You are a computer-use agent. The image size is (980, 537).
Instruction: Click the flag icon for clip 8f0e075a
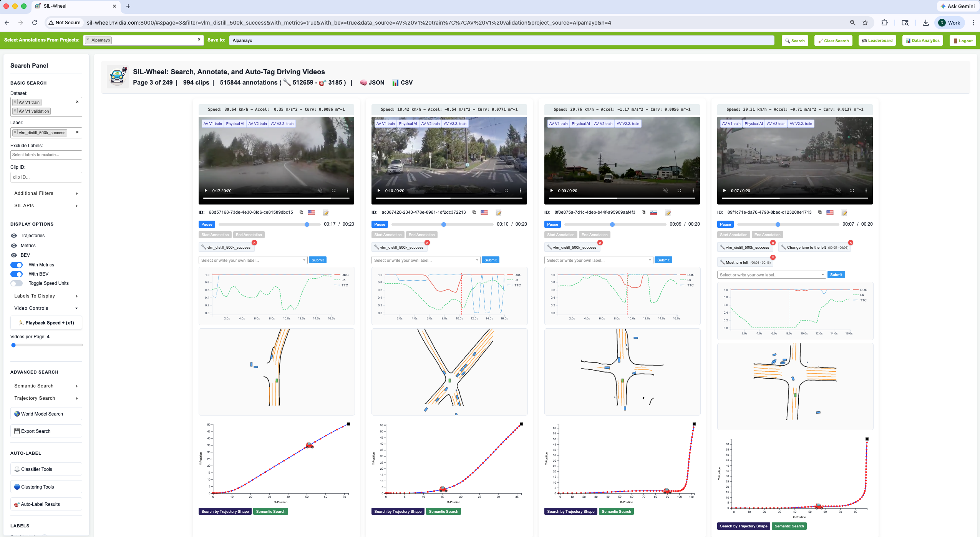click(x=653, y=213)
